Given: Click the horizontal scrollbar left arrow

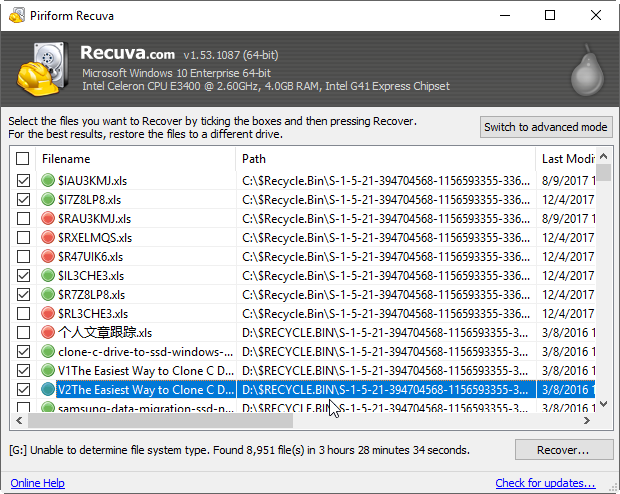Looking at the screenshot, I should (19, 420).
